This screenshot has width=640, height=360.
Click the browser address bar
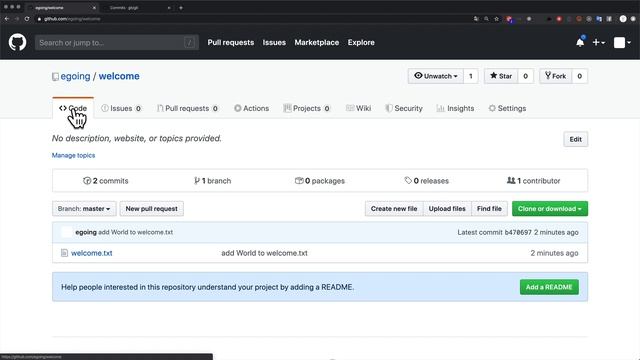point(253,19)
